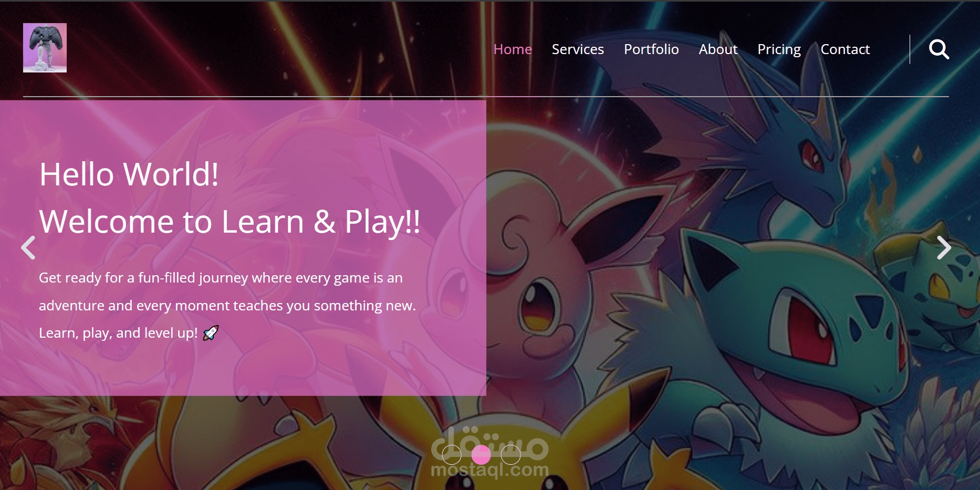Screen dimensions: 980x490
Task: Navigate to the Portfolio section
Action: coord(651,49)
